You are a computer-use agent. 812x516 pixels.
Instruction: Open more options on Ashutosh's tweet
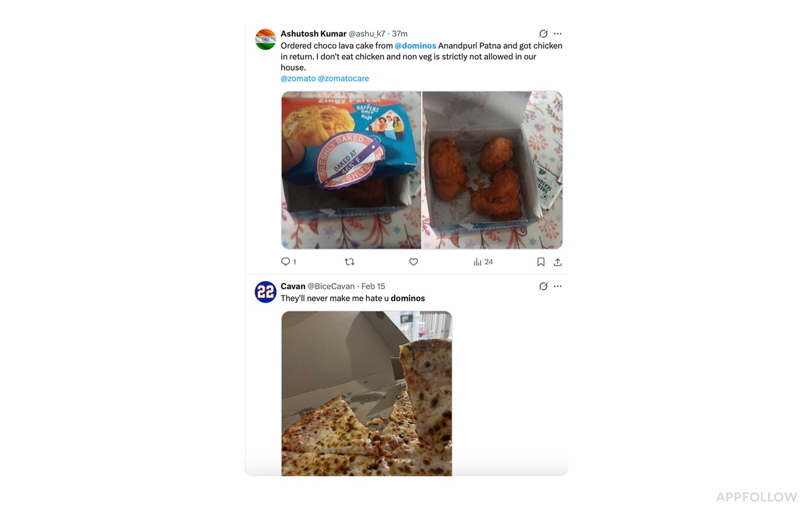click(557, 34)
